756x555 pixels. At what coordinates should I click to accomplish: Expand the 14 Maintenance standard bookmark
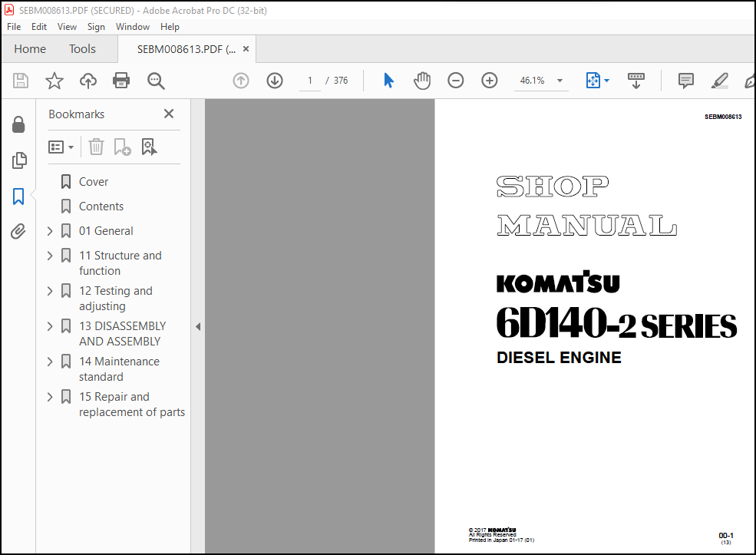[50, 362]
